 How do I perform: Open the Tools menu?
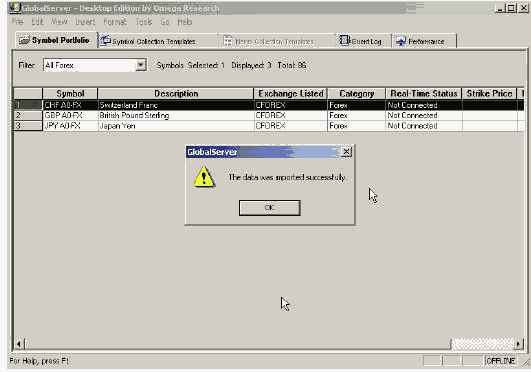tap(144, 22)
